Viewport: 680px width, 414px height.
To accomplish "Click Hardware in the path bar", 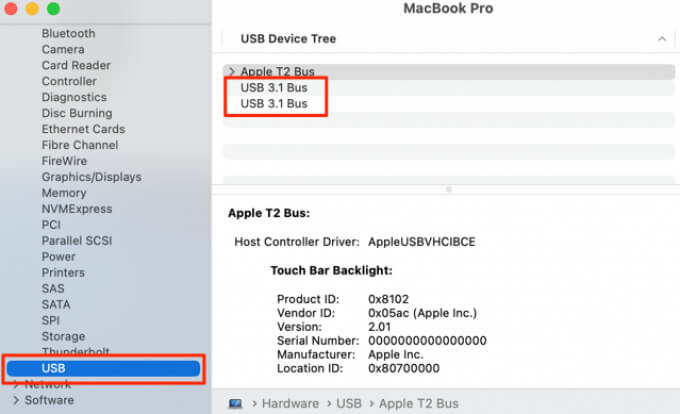I will (290, 404).
